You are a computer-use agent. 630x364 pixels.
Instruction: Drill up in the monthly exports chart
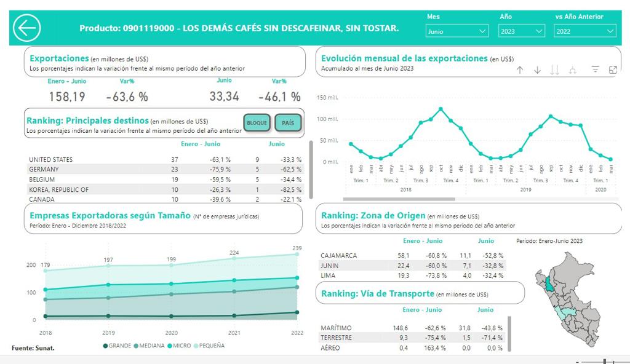[520, 70]
